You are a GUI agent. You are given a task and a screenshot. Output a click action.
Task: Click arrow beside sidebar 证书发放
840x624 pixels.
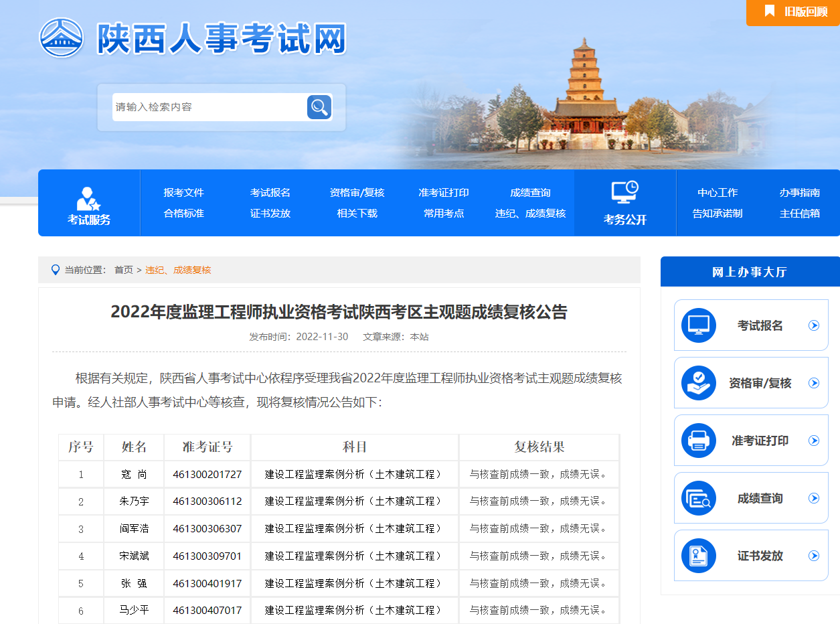[x=814, y=556]
